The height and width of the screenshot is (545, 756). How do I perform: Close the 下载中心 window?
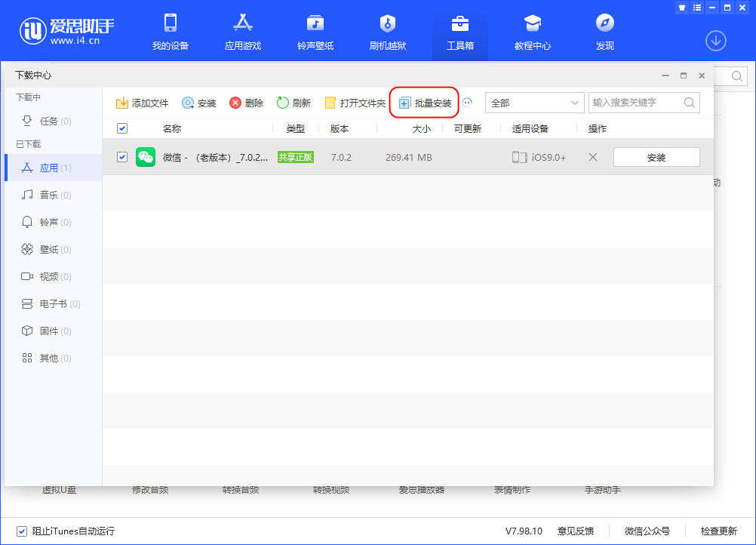(x=702, y=75)
